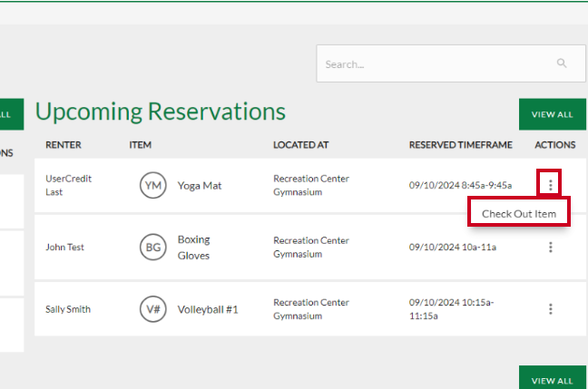Click the Reserved Timeframe column header
The height and width of the screenshot is (389, 588).
460,145
